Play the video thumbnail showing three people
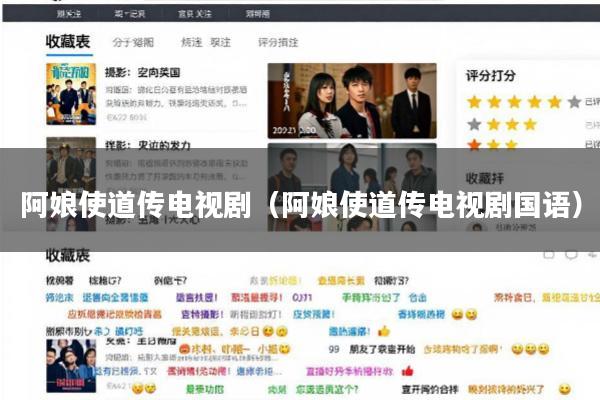 352,101
